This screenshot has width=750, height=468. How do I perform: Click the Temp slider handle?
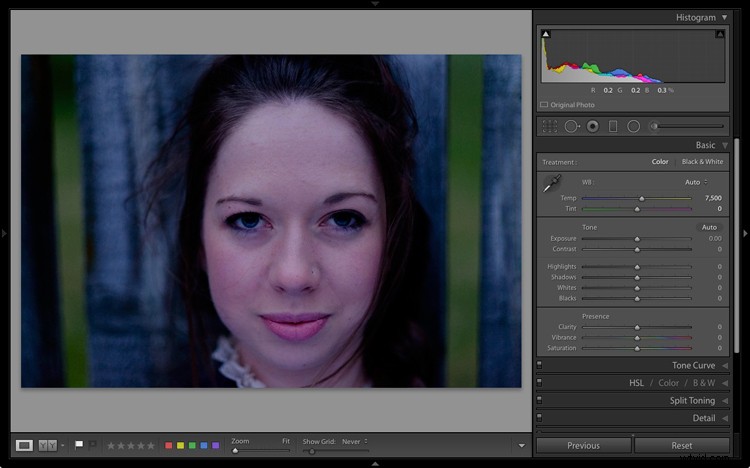coord(642,199)
